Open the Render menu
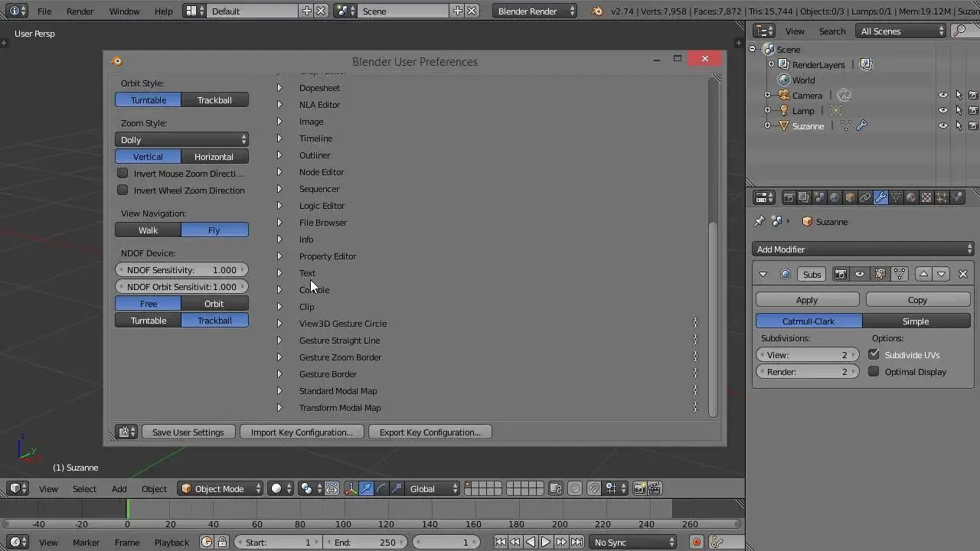The width and height of the screenshot is (980, 551). point(80,11)
